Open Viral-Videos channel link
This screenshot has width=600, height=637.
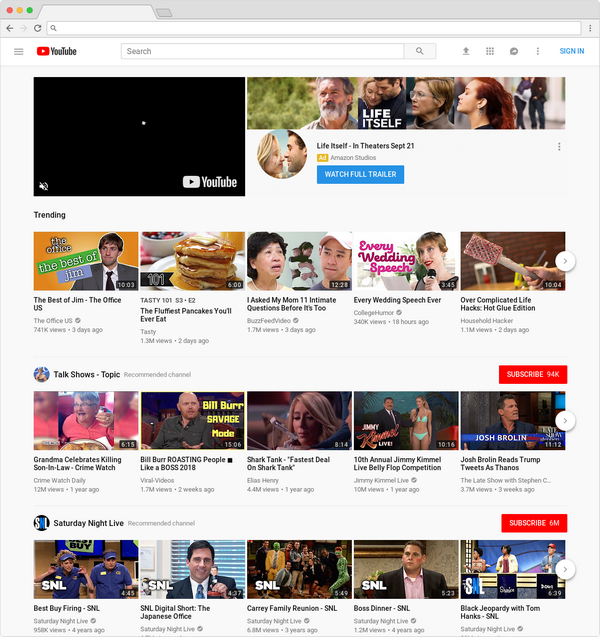pos(157,480)
